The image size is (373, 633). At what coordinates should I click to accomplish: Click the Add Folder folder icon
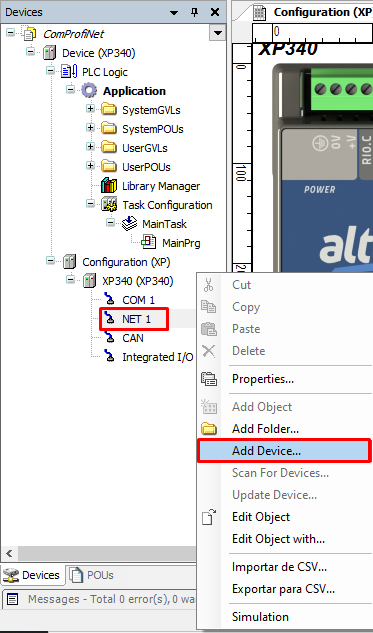(x=209, y=429)
